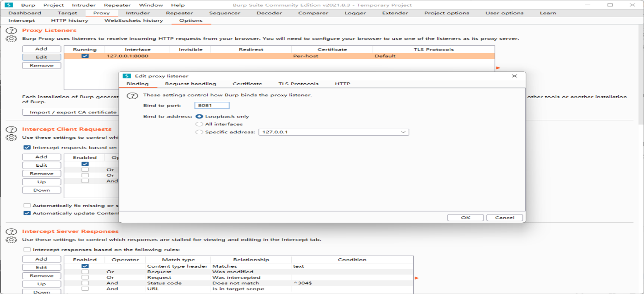Confirm the listener settings with OK

[466, 218]
